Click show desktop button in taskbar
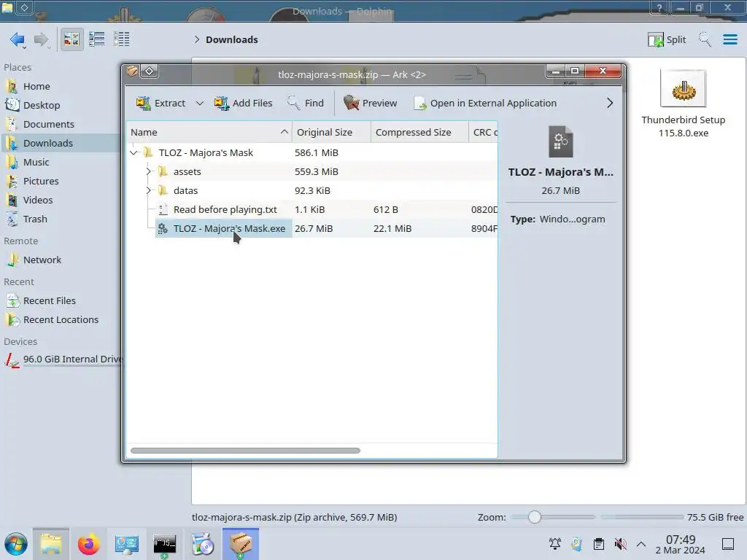This screenshot has width=747, height=560. click(x=728, y=544)
